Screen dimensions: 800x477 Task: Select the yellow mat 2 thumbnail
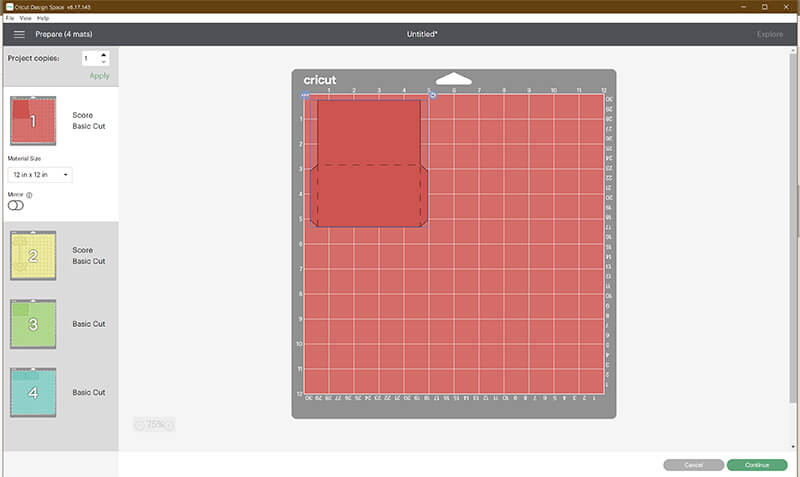33,256
